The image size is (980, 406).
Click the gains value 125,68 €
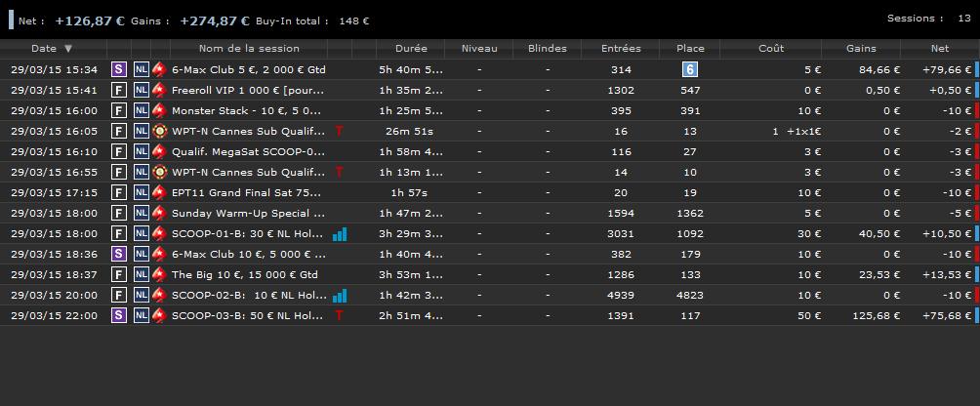877,315
